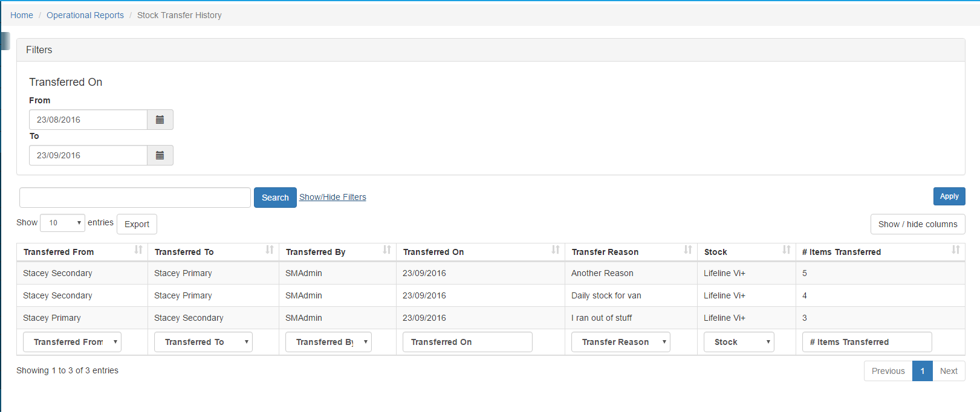The height and width of the screenshot is (412, 980).
Task: Go to Home breadcrumb
Action: pyautogui.click(x=22, y=15)
